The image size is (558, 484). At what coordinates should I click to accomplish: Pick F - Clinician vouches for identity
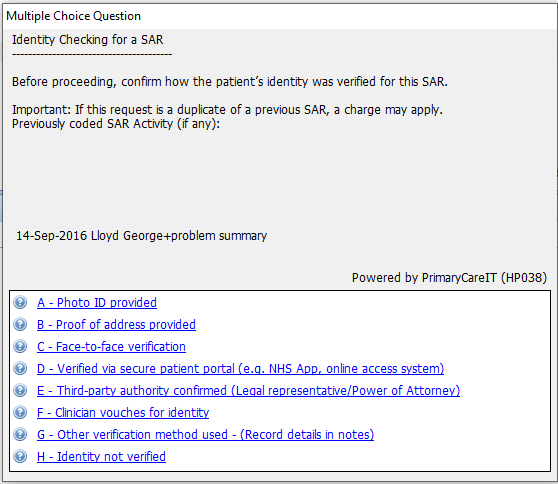123,413
